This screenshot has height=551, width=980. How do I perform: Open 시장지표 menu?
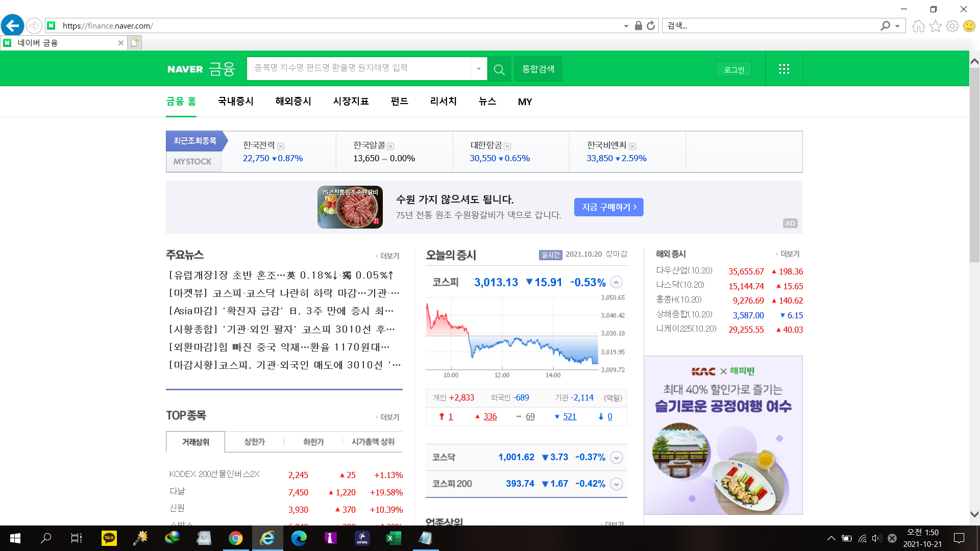pyautogui.click(x=351, y=102)
